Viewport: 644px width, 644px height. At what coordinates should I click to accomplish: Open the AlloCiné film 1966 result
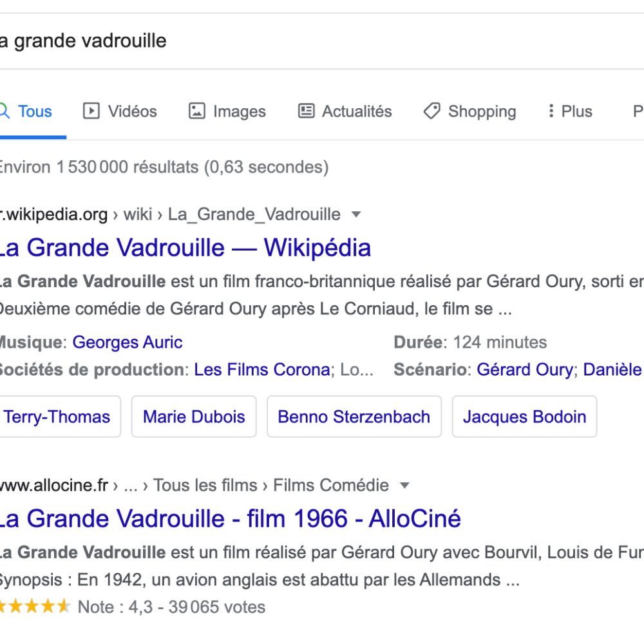click(229, 518)
